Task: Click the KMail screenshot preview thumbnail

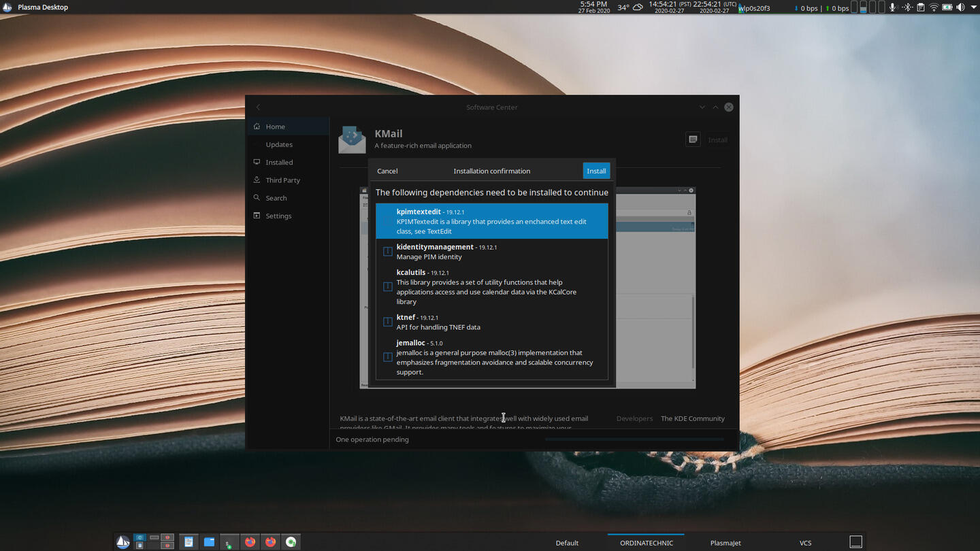Action: point(527,288)
